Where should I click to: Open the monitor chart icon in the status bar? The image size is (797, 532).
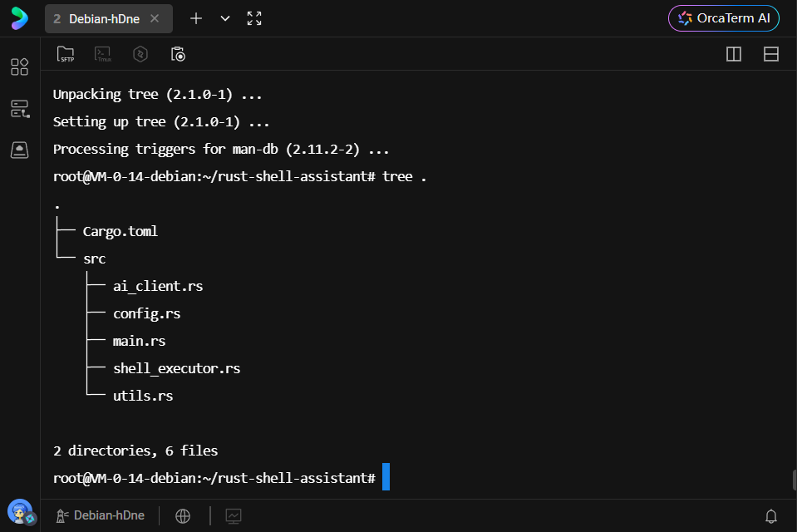[234, 516]
